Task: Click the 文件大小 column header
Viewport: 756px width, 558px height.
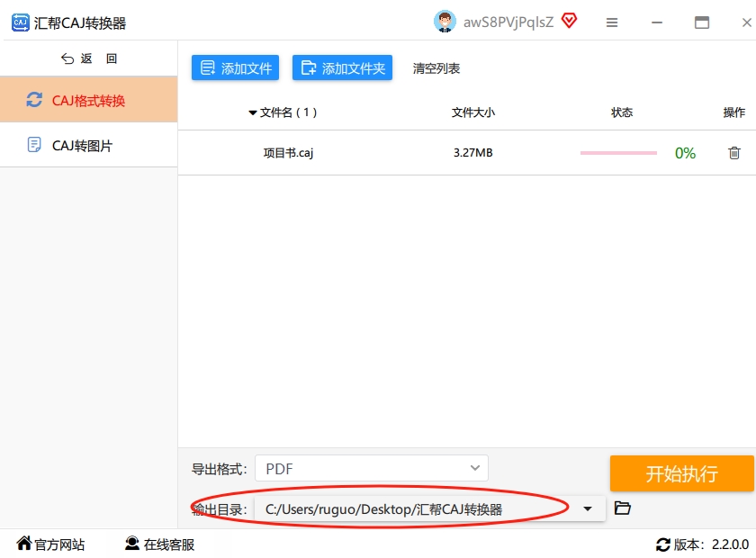Action: click(473, 112)
